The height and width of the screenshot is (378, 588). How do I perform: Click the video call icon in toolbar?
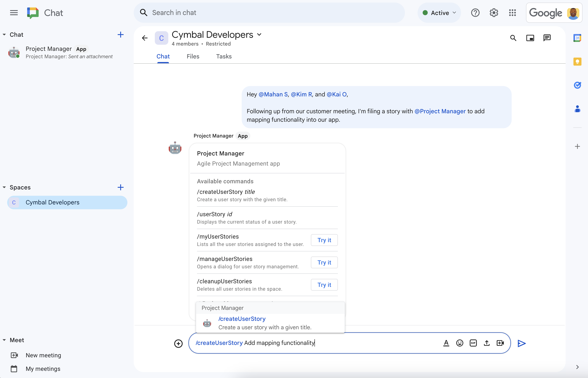tap(500, 343)
